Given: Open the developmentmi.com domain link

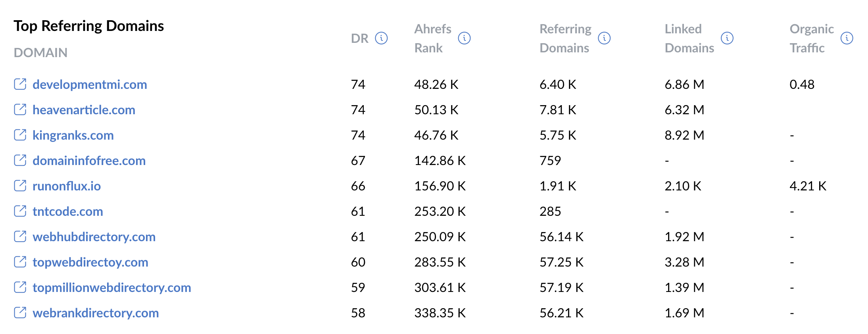Looking at the screenshot, I should tap(90, 84).
